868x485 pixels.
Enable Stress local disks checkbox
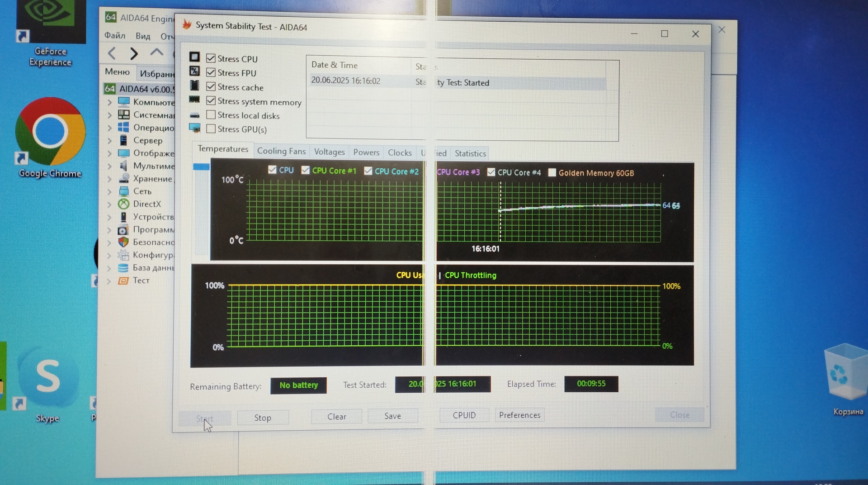[211, 115]
